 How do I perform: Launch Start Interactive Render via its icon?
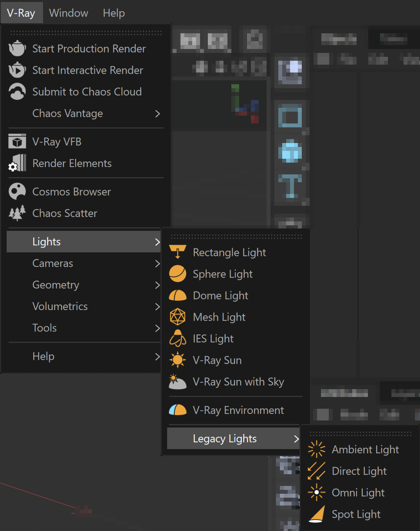tap(17, 70)
